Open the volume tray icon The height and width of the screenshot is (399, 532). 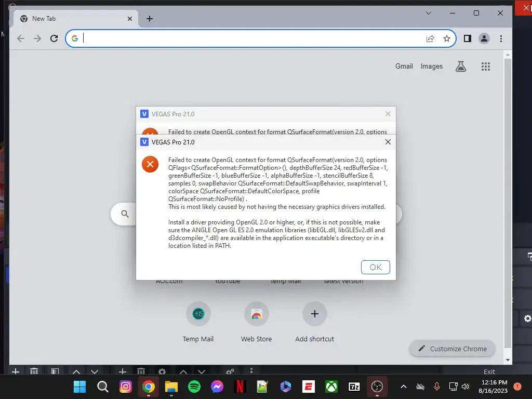465,387
